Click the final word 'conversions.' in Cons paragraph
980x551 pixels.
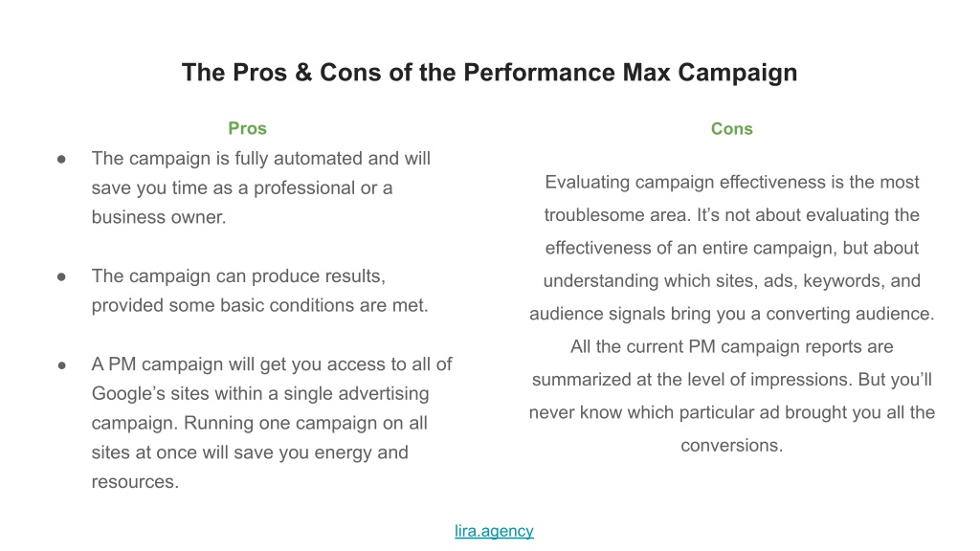[x=732, y=446]
